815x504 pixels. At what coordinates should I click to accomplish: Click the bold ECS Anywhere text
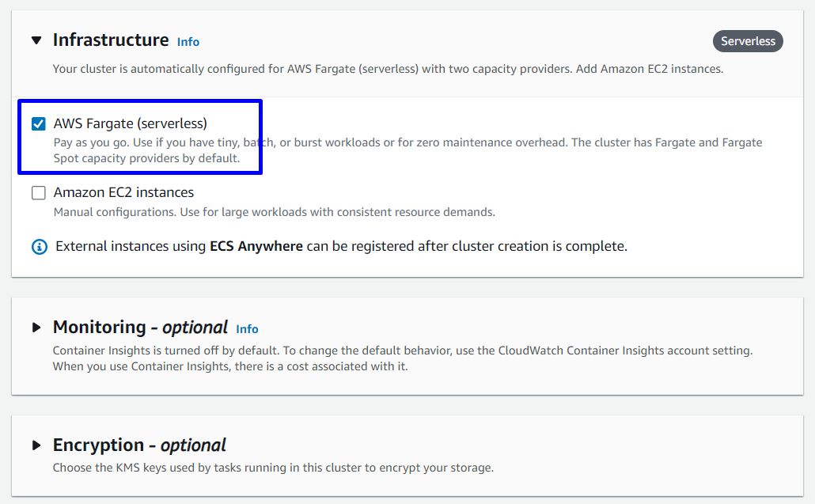tap(256, 246)
